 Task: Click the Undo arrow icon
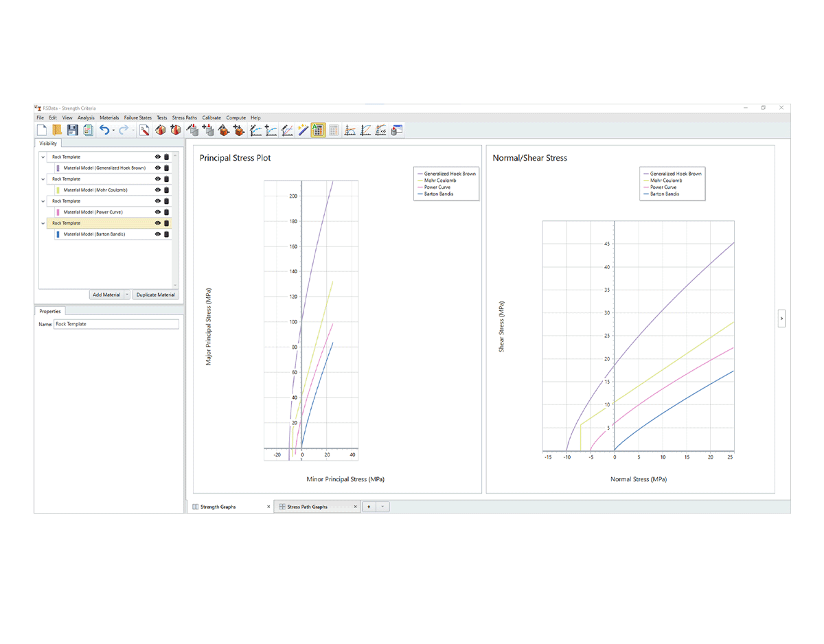104,130
